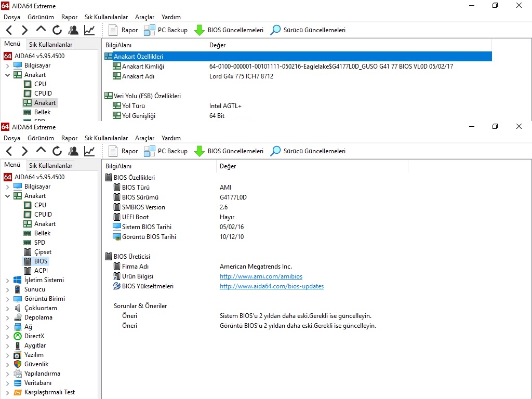Open Rapor menu in lower window menu bar

pyautogui.click(x=69, y=138)
